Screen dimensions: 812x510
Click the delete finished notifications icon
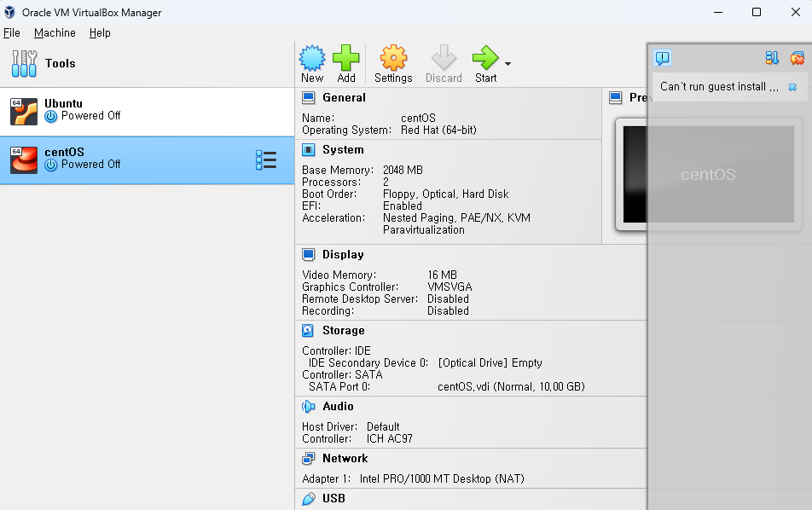pyautogui.click(x=797, y=57)
